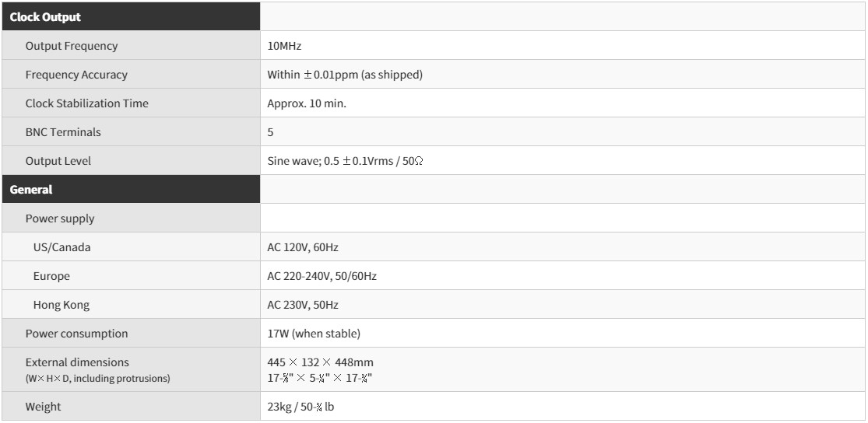Select the 10MHz frequency value

pyautogui.click(x=284, y=46)
